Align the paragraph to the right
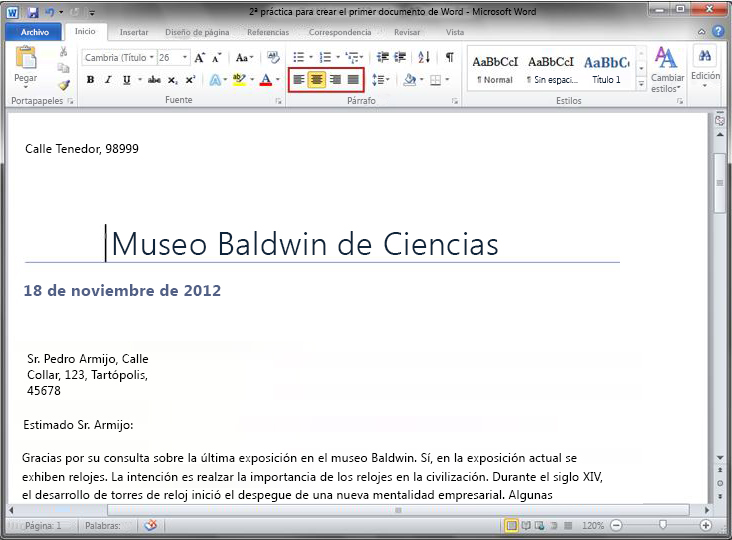The image size is (732, 540). (x=335, y=80)
